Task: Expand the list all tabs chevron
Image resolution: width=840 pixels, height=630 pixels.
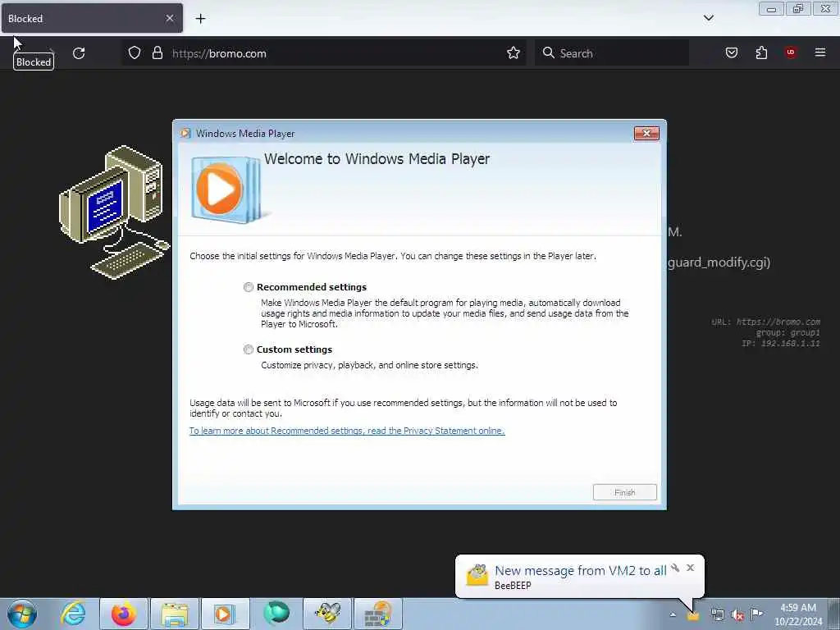Action: coord(708,18)
